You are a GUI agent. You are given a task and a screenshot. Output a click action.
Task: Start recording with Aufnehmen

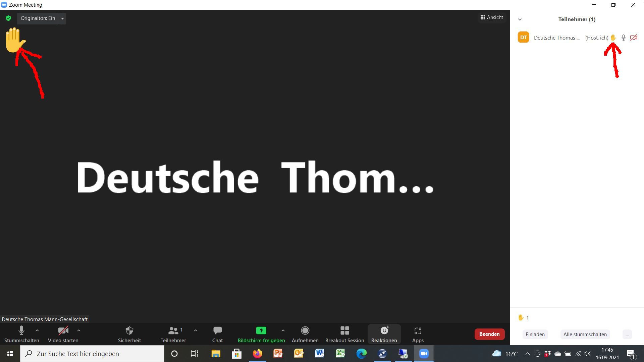(305, 334)
